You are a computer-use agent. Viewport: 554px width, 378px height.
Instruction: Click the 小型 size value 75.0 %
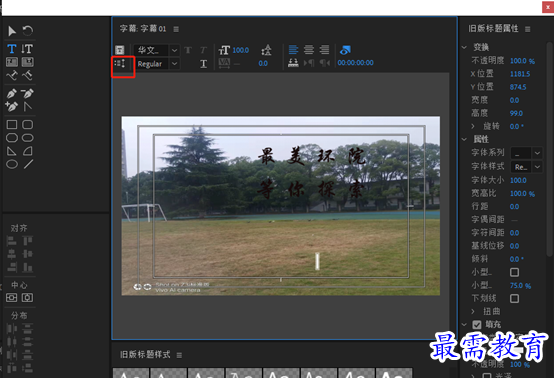520,285
